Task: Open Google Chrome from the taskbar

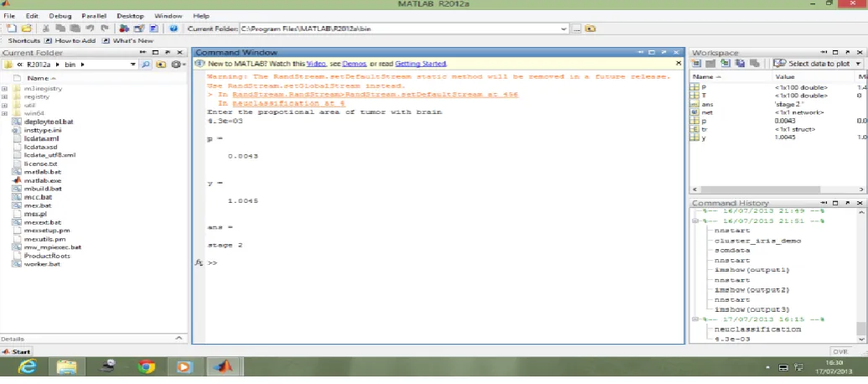Action: [146, 367]
